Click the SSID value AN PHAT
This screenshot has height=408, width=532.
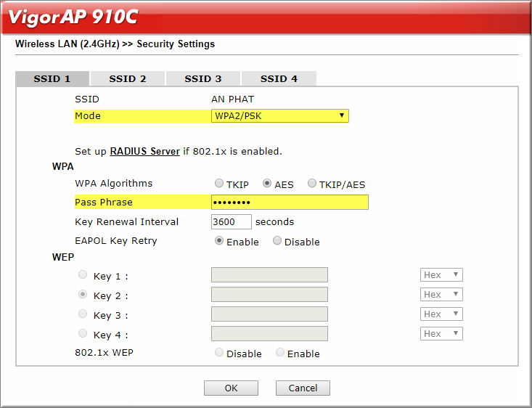click(x=233, y=99)
